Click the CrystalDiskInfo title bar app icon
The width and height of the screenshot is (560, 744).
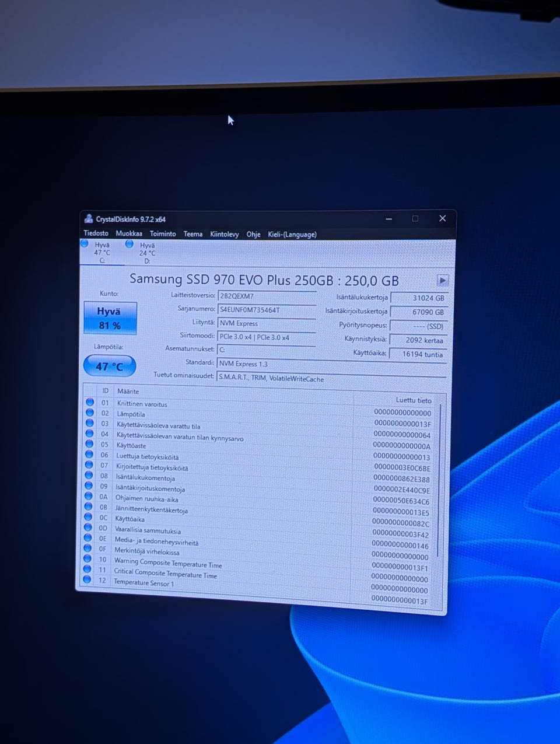pos(89,218)
